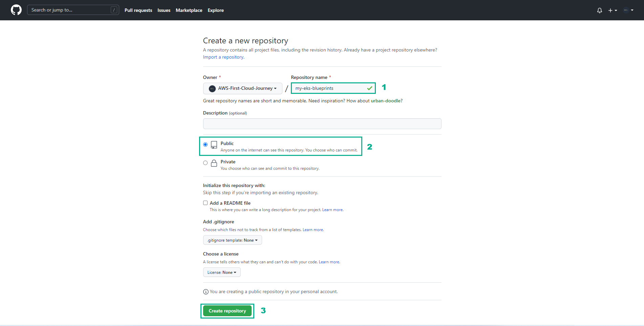
Task: Click the owner avatar icon
Action: (212, 88)
